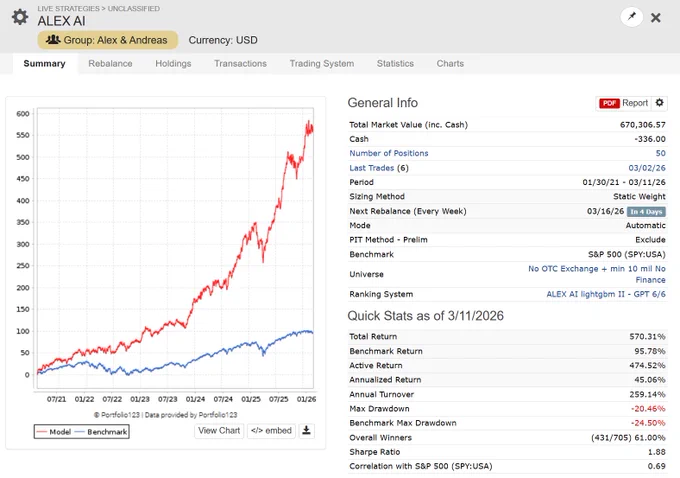Select Overall Winners (431/705) 61.00%

[x=628, y=437]
